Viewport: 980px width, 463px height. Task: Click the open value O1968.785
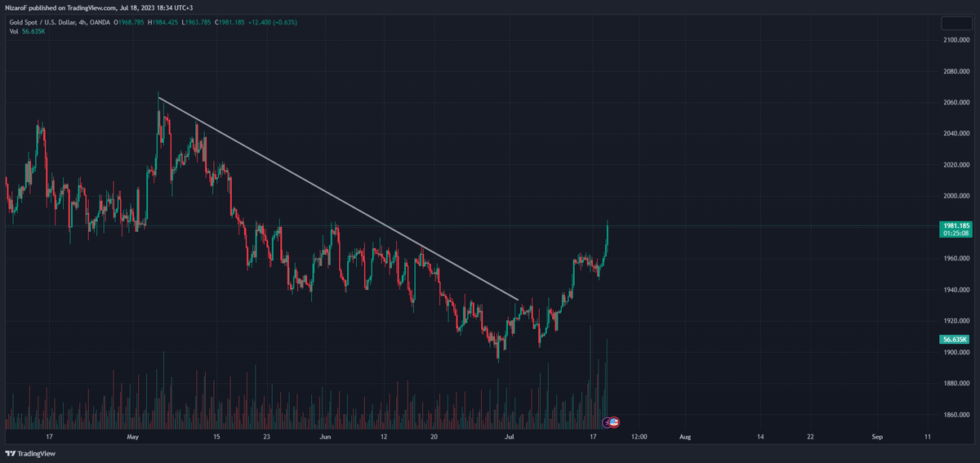coord(128,22)
